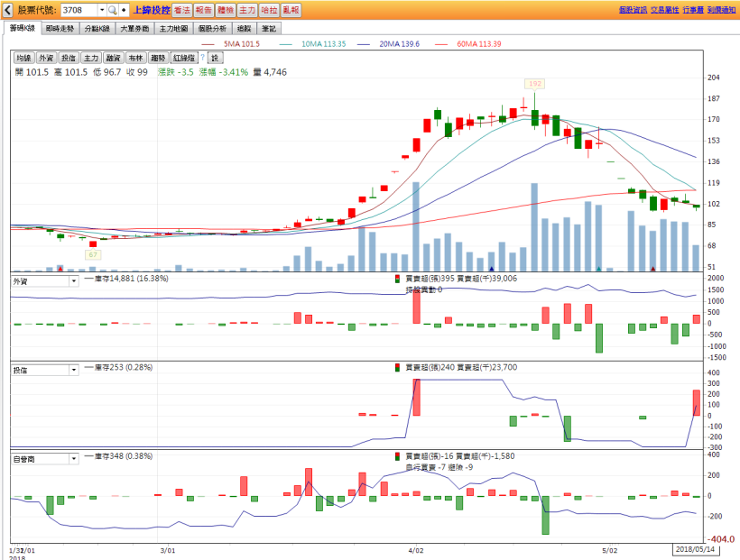Image resolution: width=740 pixels, height=560 pixels.
Task: Expand the 外資 indicator dropdown
Action: click(73, 281)
